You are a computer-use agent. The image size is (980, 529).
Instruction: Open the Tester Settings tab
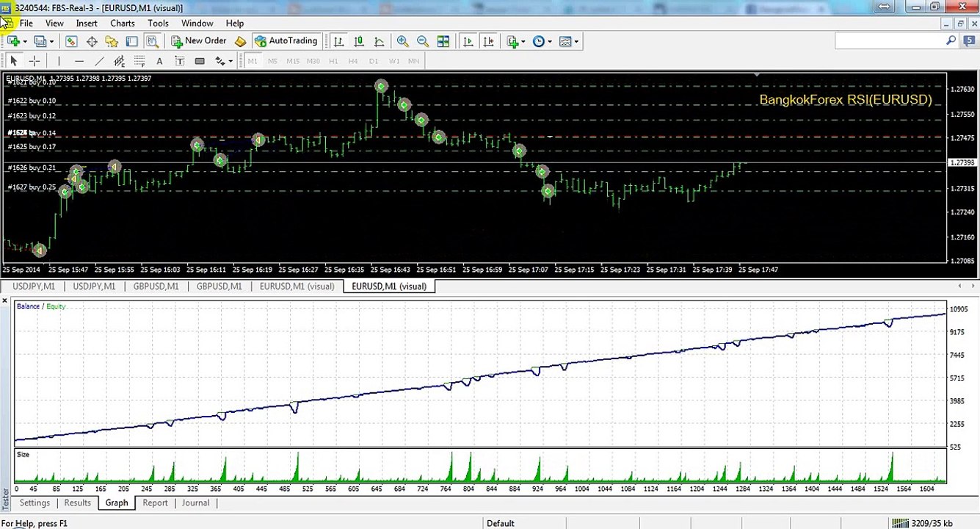[35, 503]
